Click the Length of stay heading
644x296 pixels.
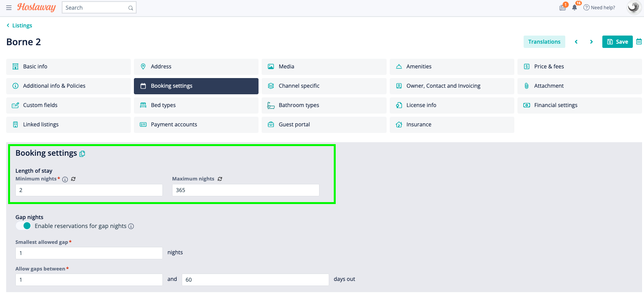34,171
